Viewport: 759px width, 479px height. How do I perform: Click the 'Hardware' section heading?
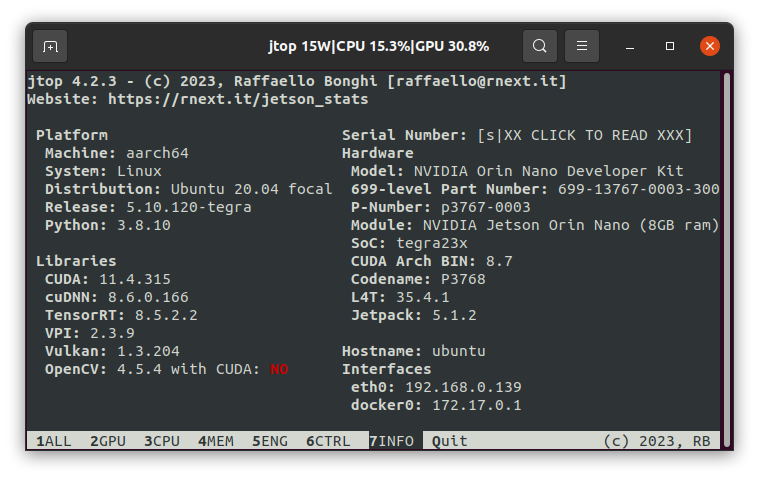pyautogui.click(x=378, y=153)
